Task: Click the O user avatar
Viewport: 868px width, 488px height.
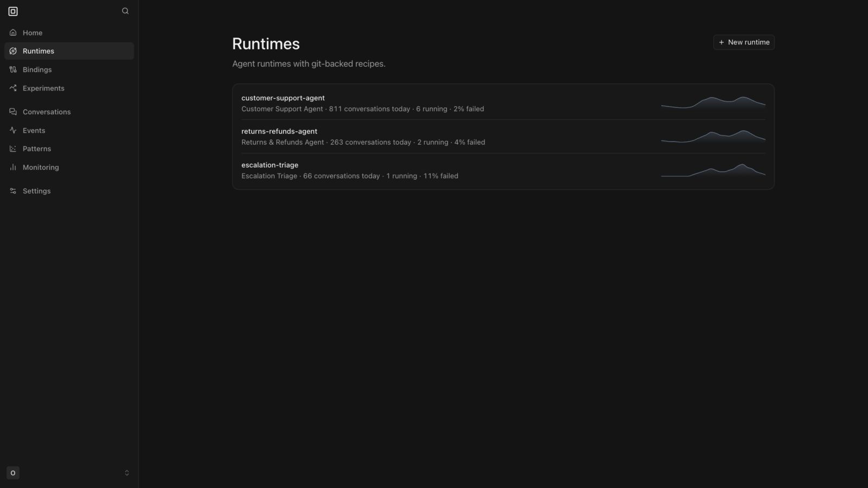Action: 13,473
